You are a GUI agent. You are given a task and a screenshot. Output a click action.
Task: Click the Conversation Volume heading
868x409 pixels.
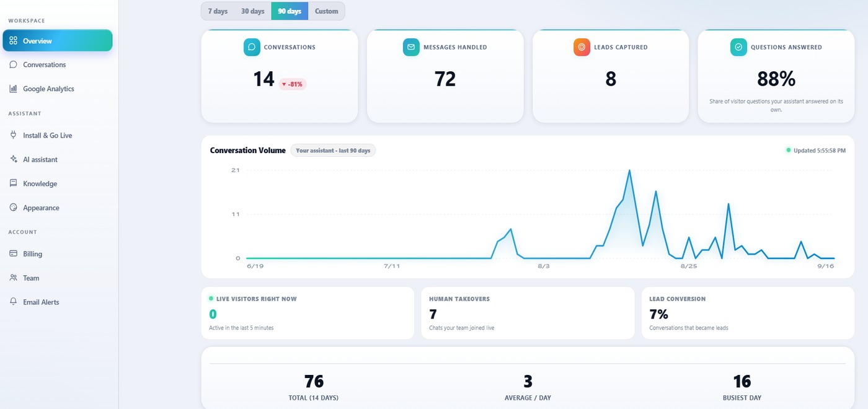(x=248, y=151)
